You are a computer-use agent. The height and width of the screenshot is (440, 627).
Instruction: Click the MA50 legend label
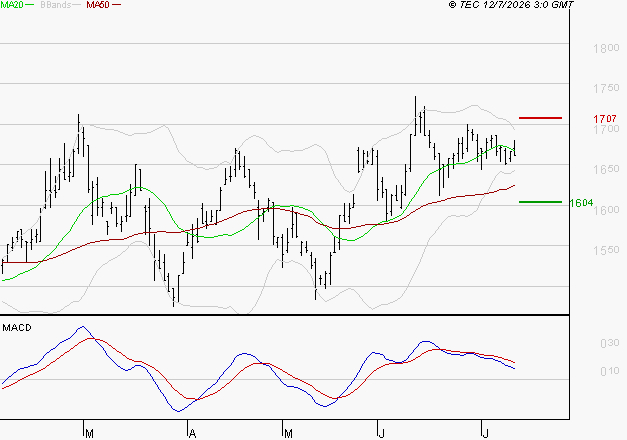[x=98, y=5]
